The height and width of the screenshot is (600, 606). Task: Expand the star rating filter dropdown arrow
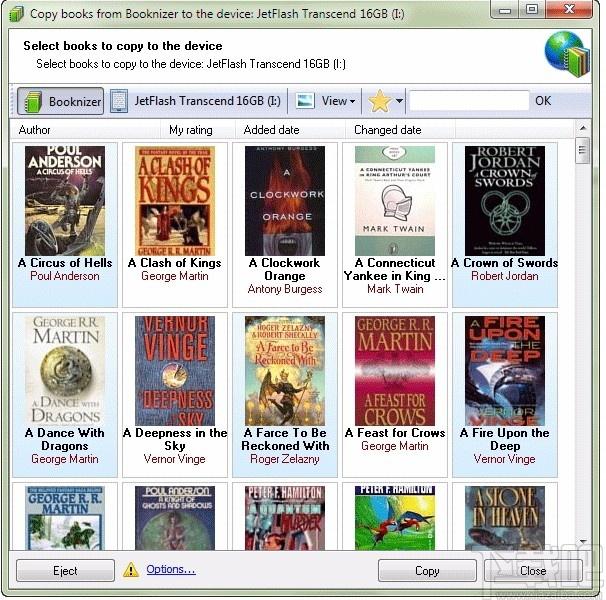tap(399, 101)
